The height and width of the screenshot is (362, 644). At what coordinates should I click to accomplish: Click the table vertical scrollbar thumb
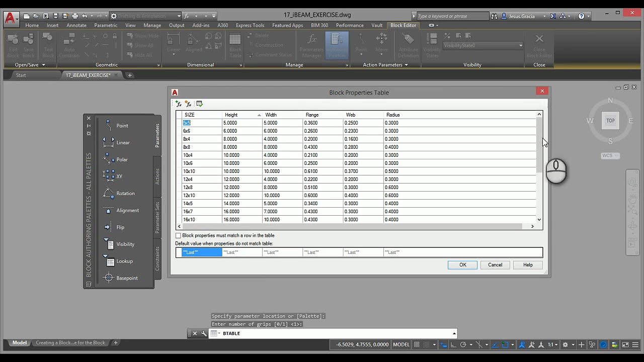tap(539, 145)
